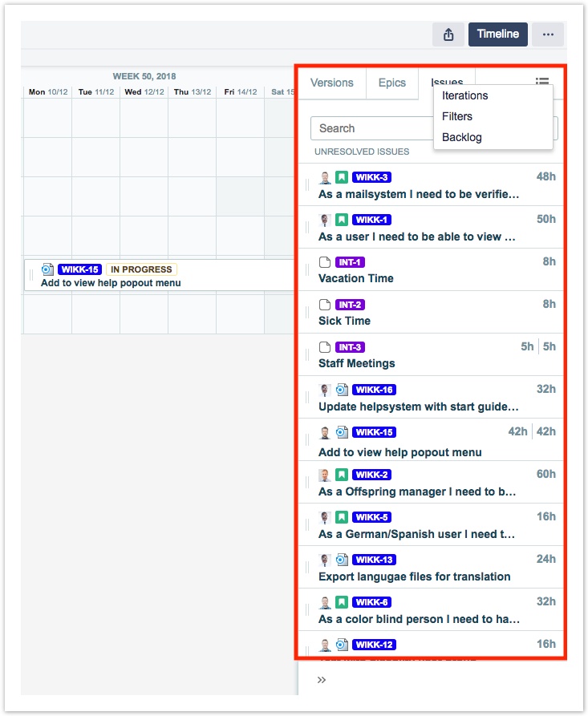Click the avatar on the WIKK-1 issue

(325, 220)
